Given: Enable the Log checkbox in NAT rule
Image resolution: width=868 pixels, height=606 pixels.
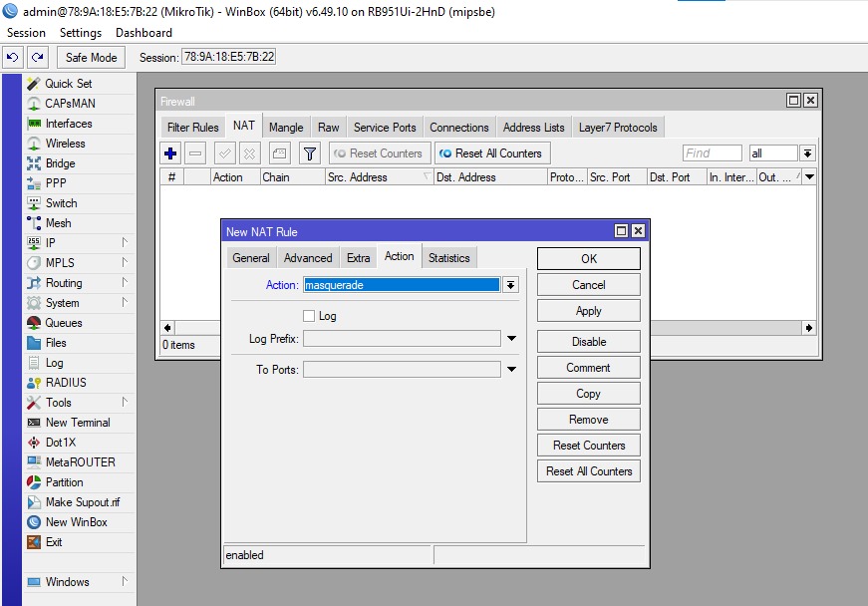Looking at the screenshot, I should [x=309, y=316].
